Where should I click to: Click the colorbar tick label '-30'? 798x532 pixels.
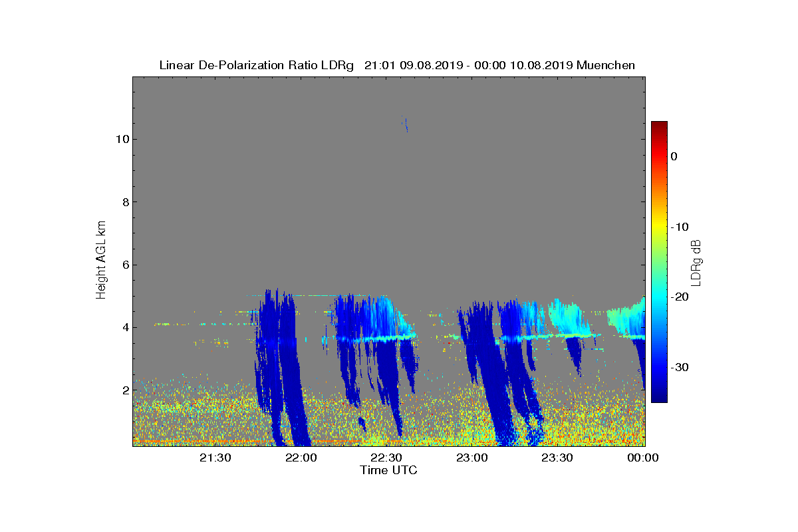coord(679,367)
